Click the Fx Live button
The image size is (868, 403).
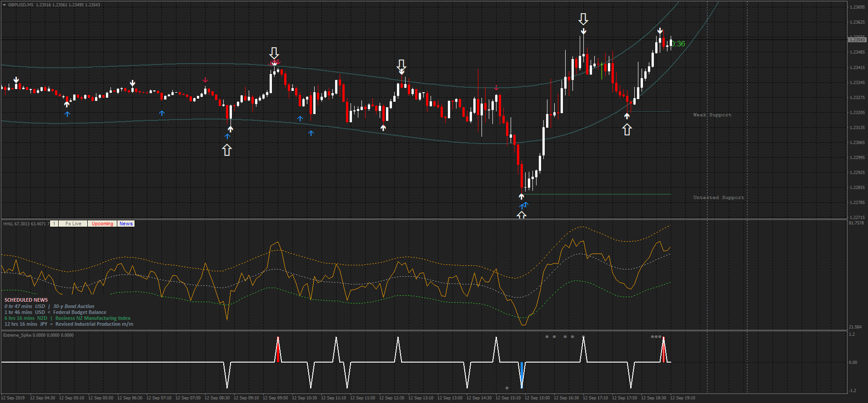73,224
